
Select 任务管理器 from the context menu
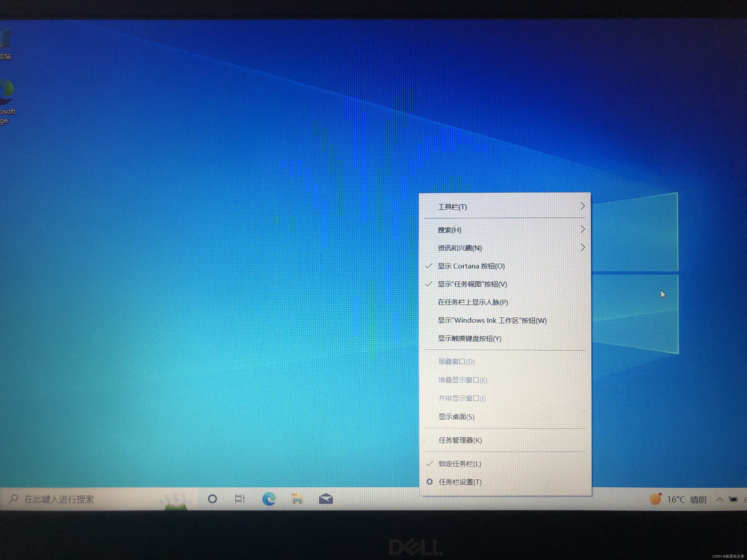click(460, 440)
